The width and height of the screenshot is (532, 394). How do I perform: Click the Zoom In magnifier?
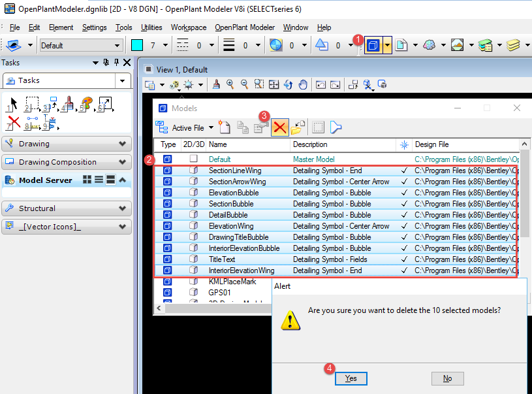[230, 84]
